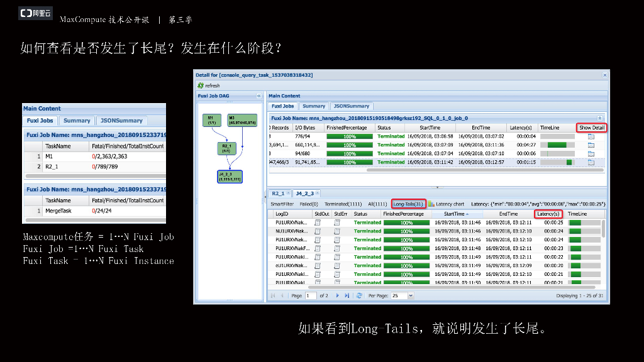Click the Long-Tails(31) filter button
Screen dimensions: 644x362
tap(408, 204)
